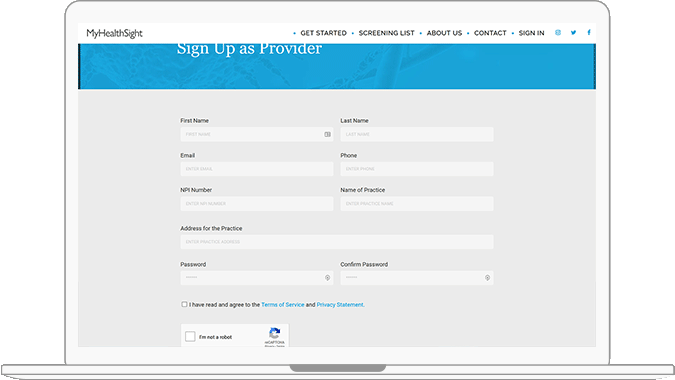The height and width of the screenshot is (380, 675).
Task: Click the key icon in Password field
Action: coord(328,278)
